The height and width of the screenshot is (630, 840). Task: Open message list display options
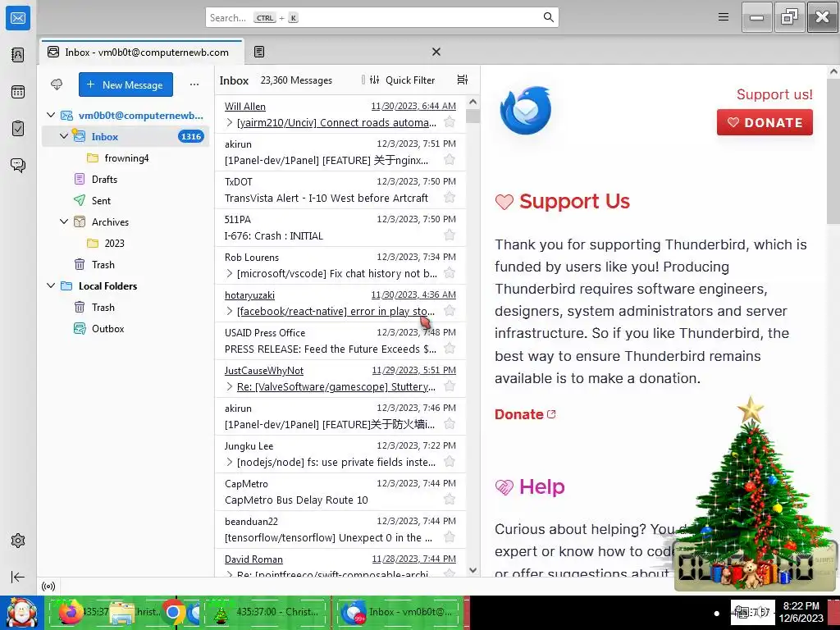pos(463,80)
